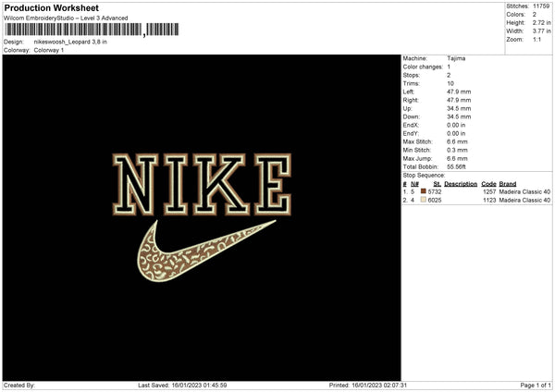Click the Colors value 2

pyautogui.click(x=535, y=15)
